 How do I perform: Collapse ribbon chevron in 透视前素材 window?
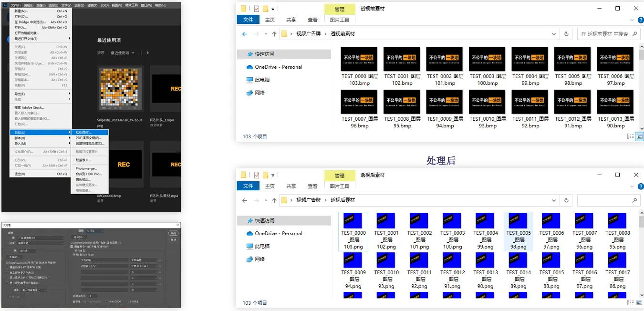coord(632,20)
